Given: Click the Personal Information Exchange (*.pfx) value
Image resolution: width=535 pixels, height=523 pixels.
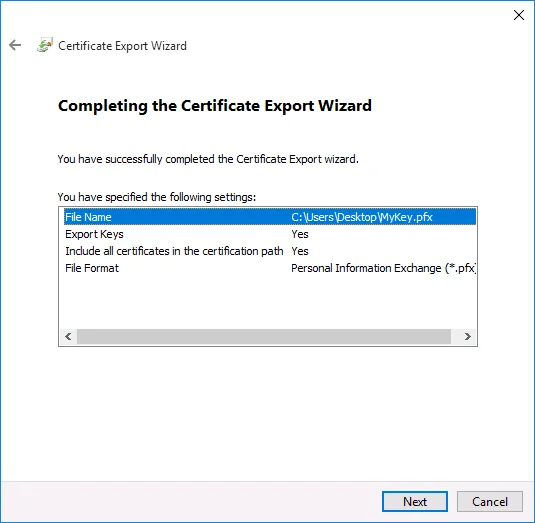Looking at the screenshot, I should [x=384, y=268].
